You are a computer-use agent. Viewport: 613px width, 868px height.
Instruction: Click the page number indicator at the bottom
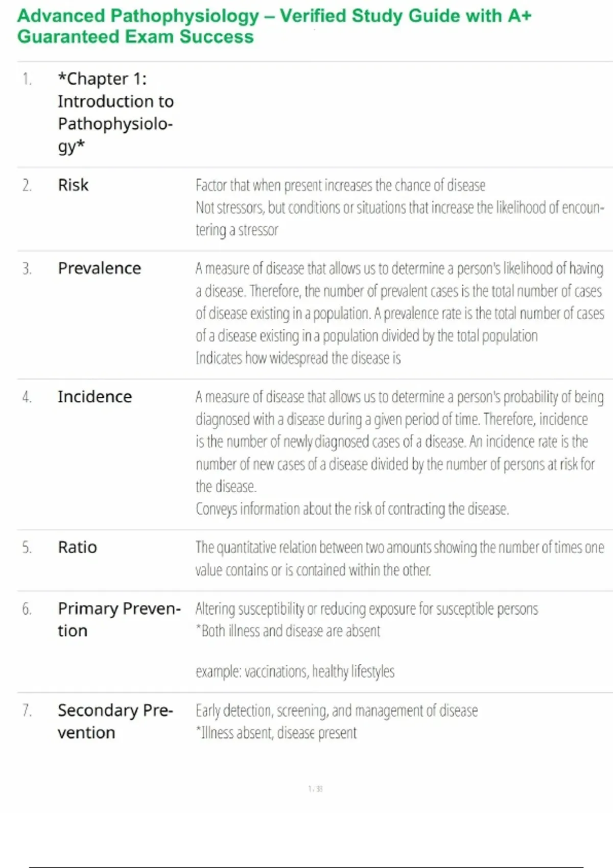point(315,789)
